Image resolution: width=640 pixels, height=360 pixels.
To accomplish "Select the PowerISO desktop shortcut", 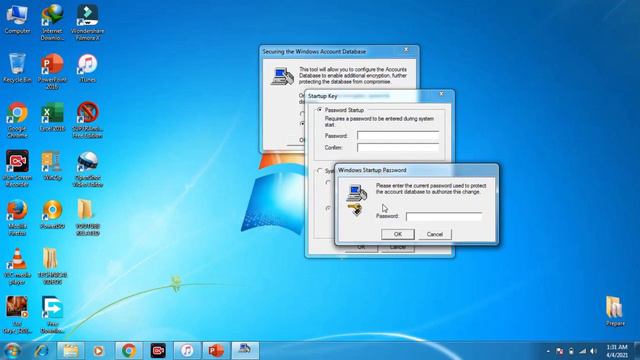I will click(52, 215).
